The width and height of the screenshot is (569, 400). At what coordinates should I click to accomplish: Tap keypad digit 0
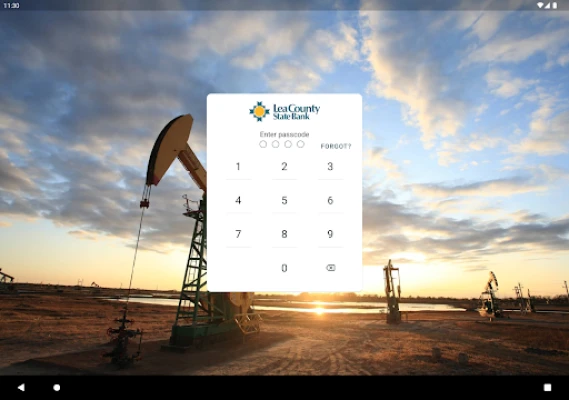284,268
